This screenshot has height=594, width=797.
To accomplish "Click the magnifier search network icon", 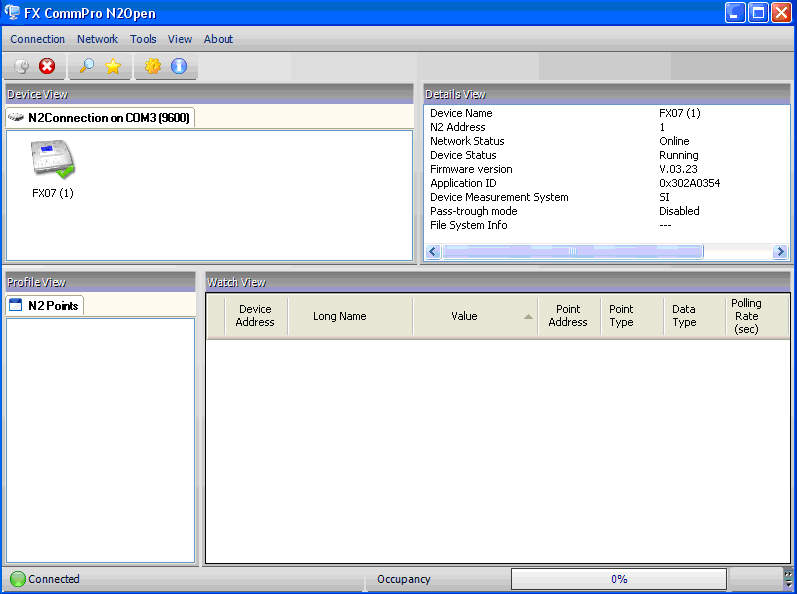I will (87, 66).
